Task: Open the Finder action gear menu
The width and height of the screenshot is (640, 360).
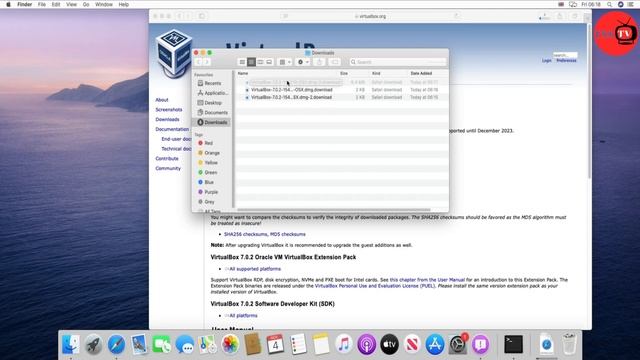Action: coord(303,62)
